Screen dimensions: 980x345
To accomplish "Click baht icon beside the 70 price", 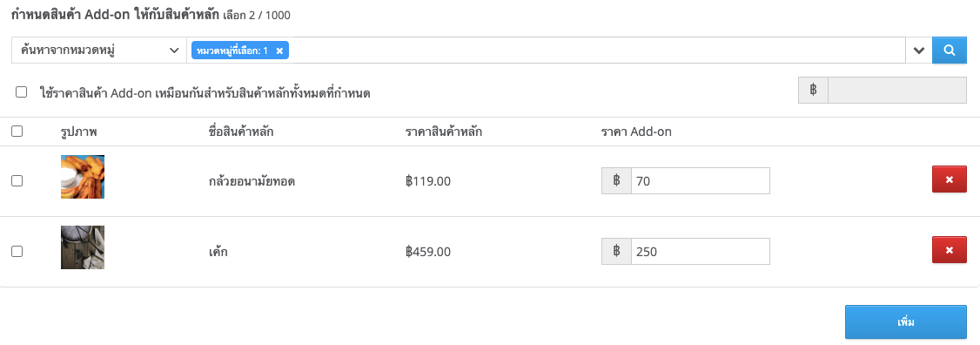I will [x=616, y=181].
